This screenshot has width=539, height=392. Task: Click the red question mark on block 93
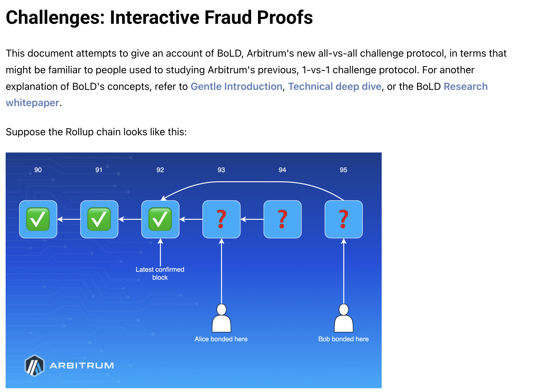pos(221,219)
